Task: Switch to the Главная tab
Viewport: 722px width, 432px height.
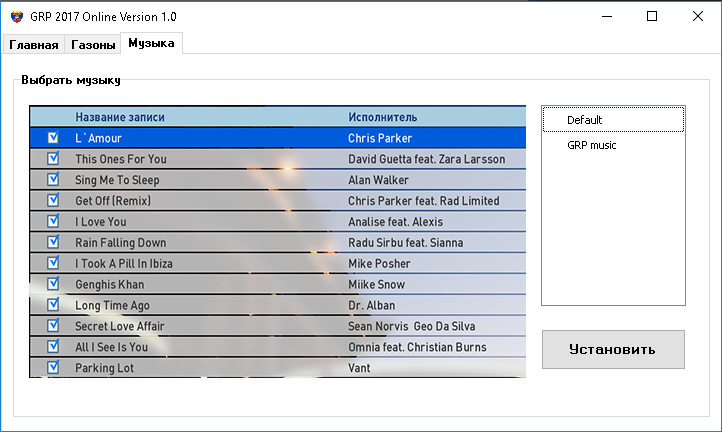Action: click(34, 45)
